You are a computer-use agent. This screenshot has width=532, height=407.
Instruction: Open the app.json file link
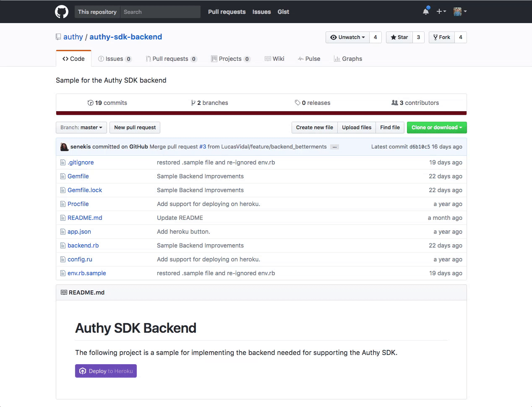(79, 232)
